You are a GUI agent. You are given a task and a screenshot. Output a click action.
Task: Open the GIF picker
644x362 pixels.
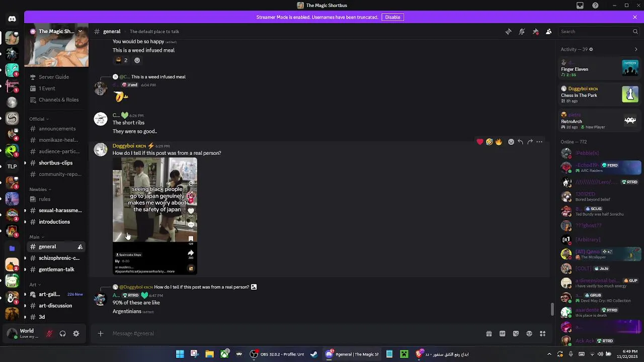(x=502, y=333)
